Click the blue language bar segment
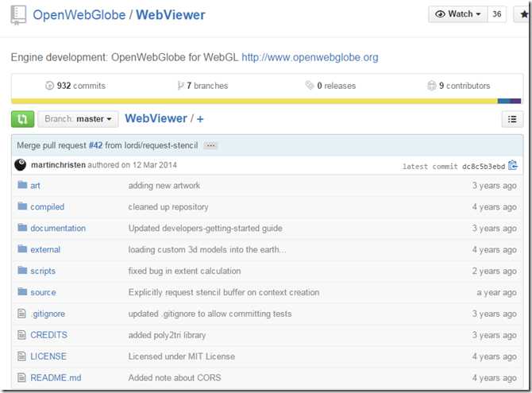The width and height of the screenshot is (532, 393). coord(503,101)
